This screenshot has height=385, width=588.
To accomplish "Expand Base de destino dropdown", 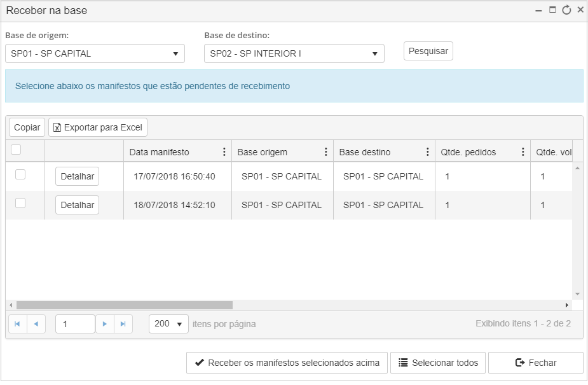I will [x=294, y=53].
